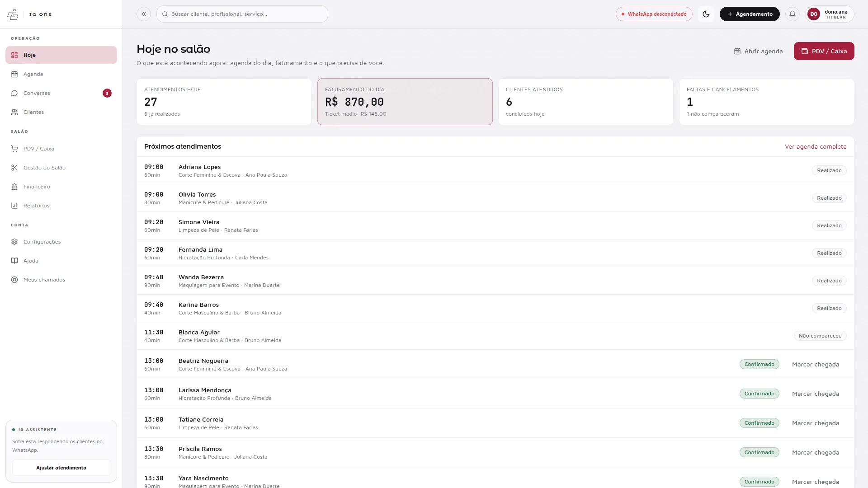Click the red PDV / Caixa button in header

click(824, 51)
